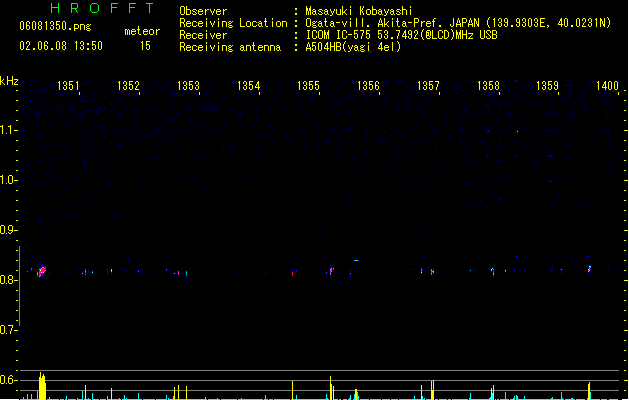The width and height of the screenshot is (629, 400).
Task: Click the 1358 time axis label
Action: coord(488,86)
